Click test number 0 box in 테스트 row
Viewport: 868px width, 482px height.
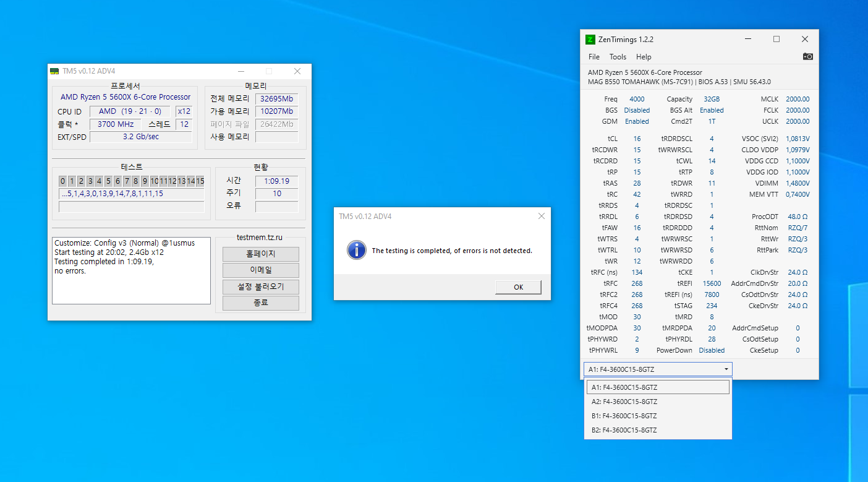(x=63, y=181)
